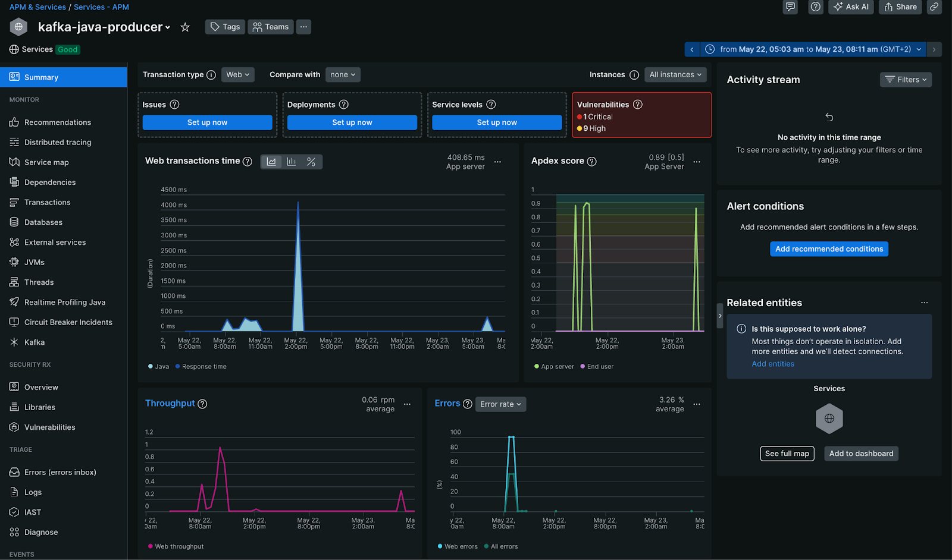
Task: Switch chart to bar view icon
Action: [x=292, y=162]
